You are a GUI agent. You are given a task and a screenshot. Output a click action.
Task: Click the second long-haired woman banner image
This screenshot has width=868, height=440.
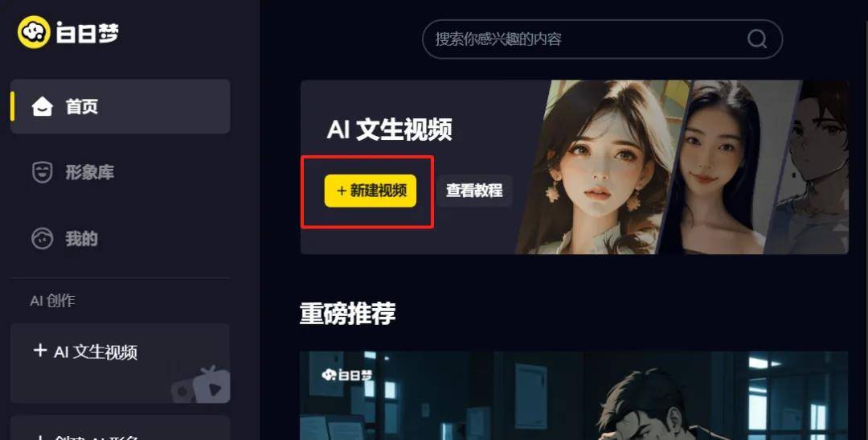(728, 167)
